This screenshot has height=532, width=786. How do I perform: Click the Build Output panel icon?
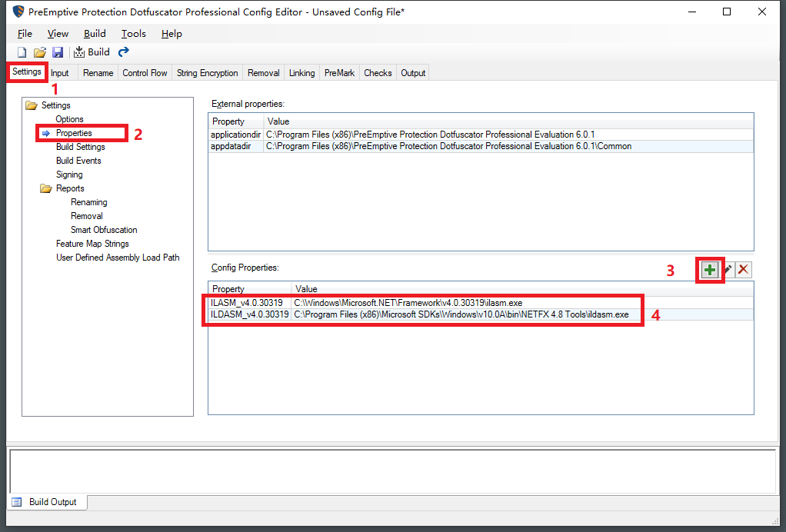tap(17, 502)
